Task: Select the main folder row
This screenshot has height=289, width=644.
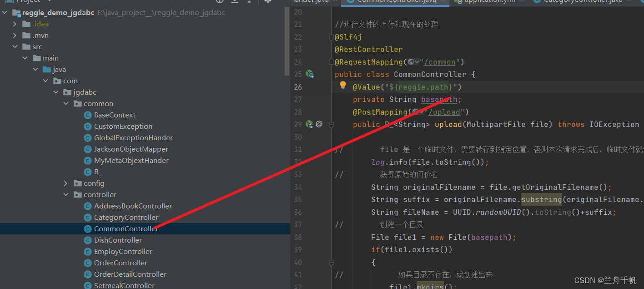Action: coord(145,58)
